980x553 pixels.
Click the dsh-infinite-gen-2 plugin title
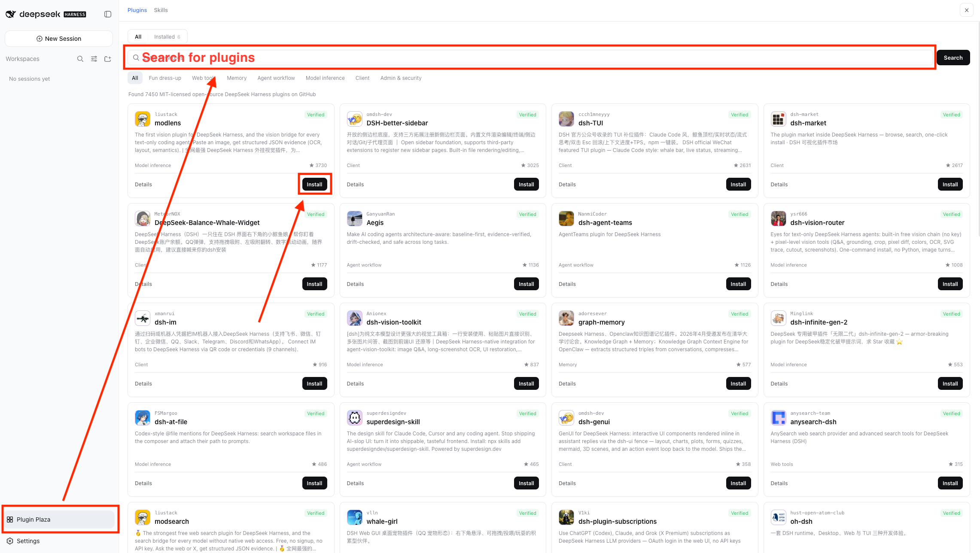point(819,322)
